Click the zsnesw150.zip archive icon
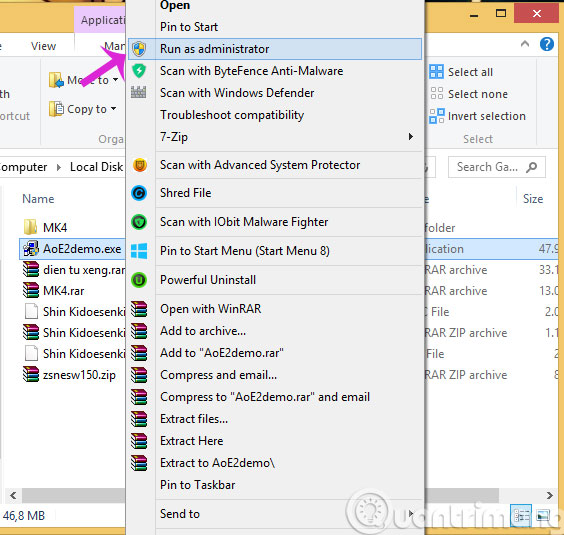The width and height of the screenshot is (564, 535). (x=31, y=374)
